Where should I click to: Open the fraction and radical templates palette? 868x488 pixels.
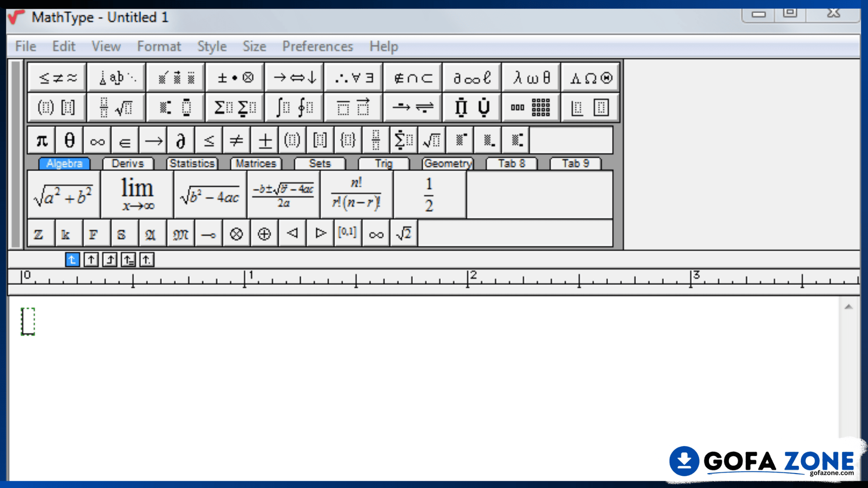pos(116,108)
